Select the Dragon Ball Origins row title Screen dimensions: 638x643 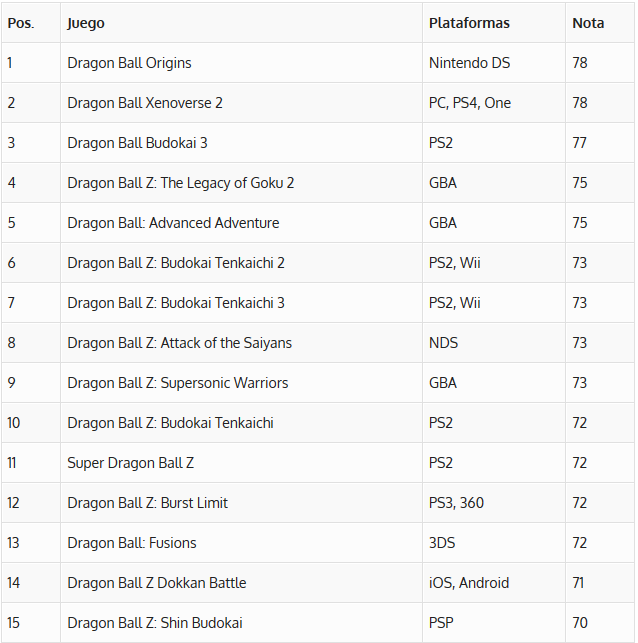click(x=129, y=63)
